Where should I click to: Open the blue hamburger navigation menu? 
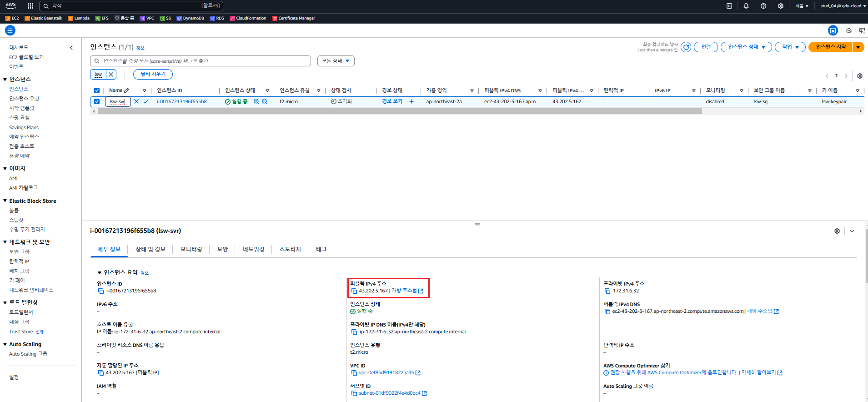(x=10, y=30)
